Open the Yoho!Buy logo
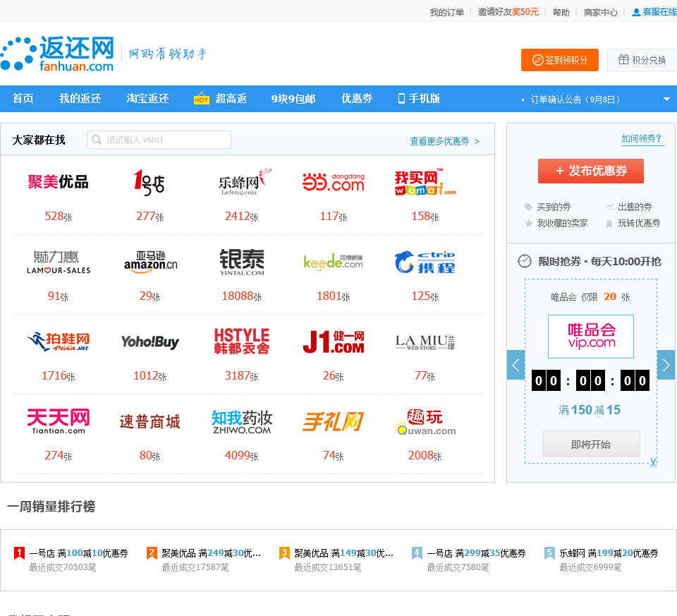Viewport: 677px width, 616px height. point(150,342)
